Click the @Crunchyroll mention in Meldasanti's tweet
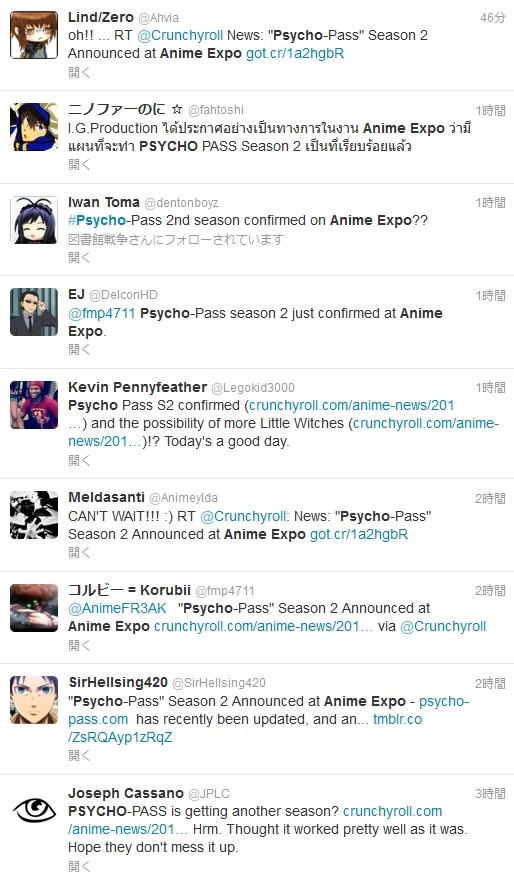The width and height of the screenshot is (514, 879). point(244,516)
